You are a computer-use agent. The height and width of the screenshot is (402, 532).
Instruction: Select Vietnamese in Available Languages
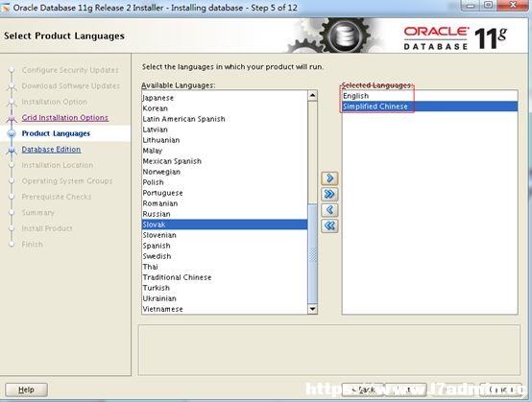pos(225,309)
